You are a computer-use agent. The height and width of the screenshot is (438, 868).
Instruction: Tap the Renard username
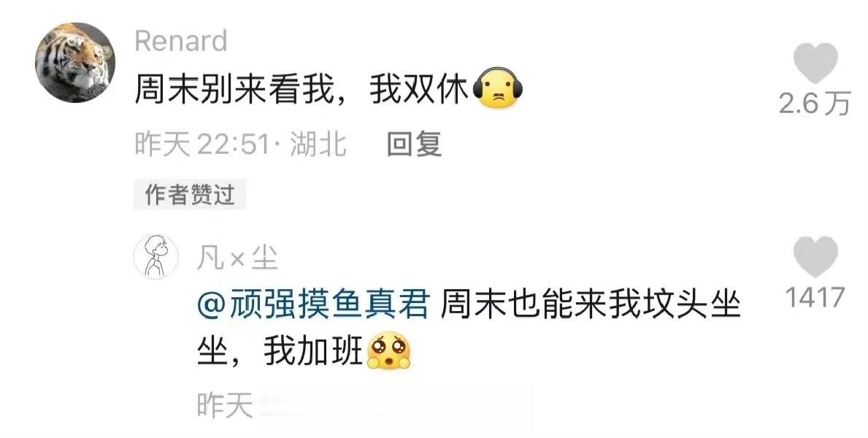[x=181, y=41]
